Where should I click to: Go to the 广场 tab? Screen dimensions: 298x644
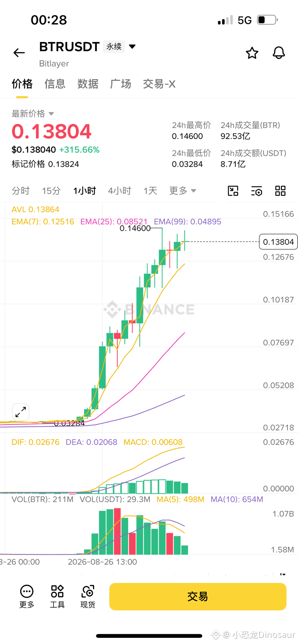(121, 84)
